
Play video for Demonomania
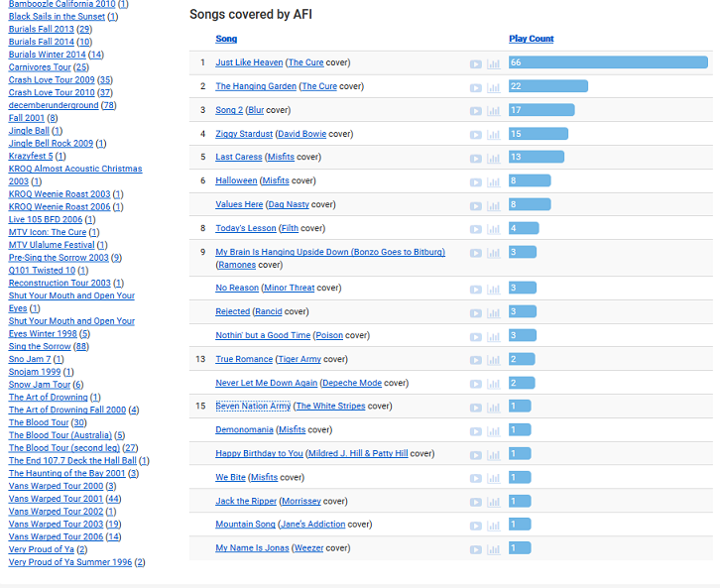476,431
